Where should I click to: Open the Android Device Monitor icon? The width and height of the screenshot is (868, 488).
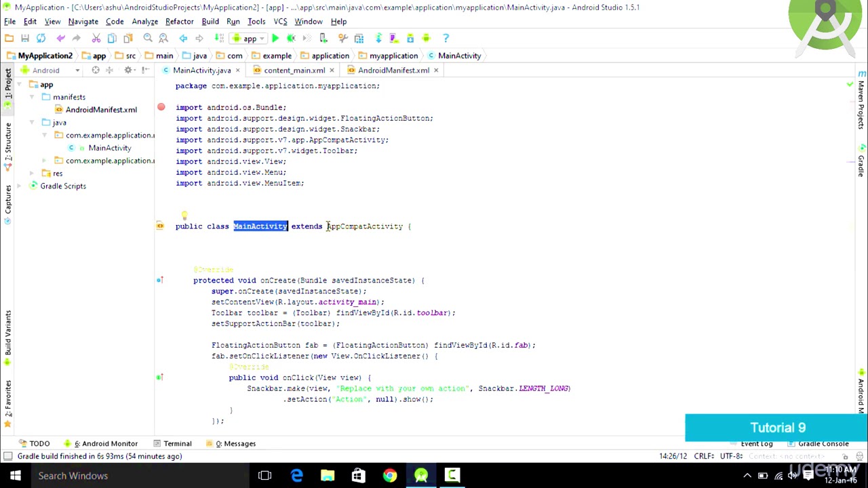pyautogui.click(x=427, y=39)
